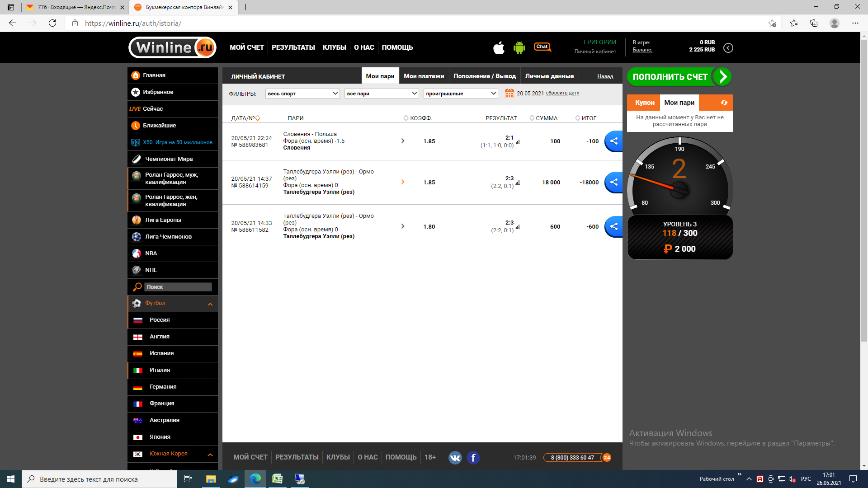The height and width of the screenshot is (488, 868).
Task: Collapse the account balance panel arrow
Action: 728,48
